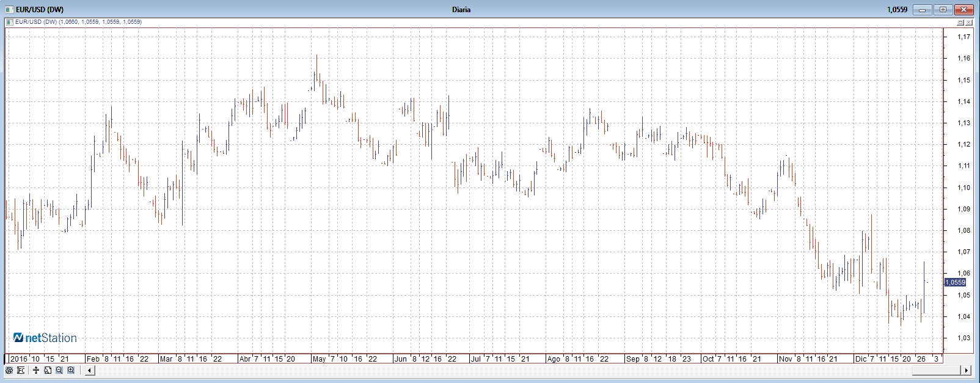Click the refresh chart icon in the bottom toolbar

tap(9, 370)
